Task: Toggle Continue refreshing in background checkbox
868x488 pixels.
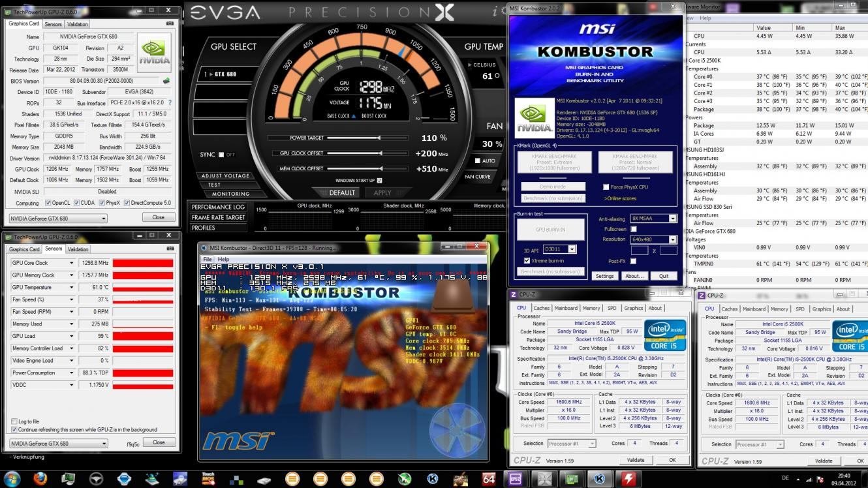Action: [14, 429]
